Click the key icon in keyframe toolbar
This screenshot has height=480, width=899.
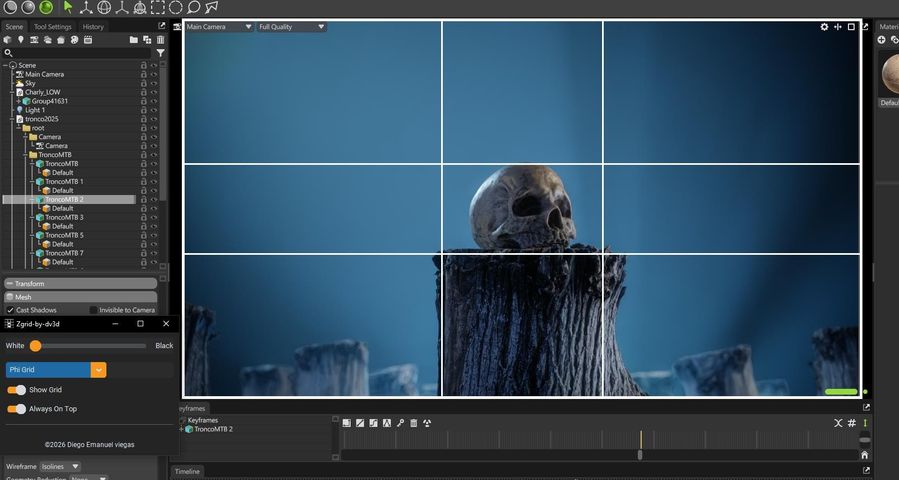pos(400,423)
